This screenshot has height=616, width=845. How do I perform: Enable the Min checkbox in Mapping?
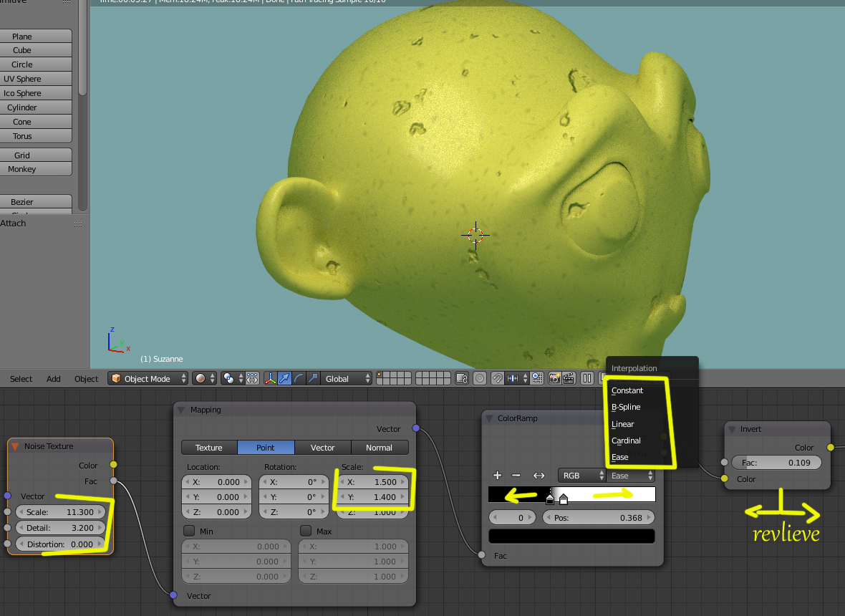point(189,531)
